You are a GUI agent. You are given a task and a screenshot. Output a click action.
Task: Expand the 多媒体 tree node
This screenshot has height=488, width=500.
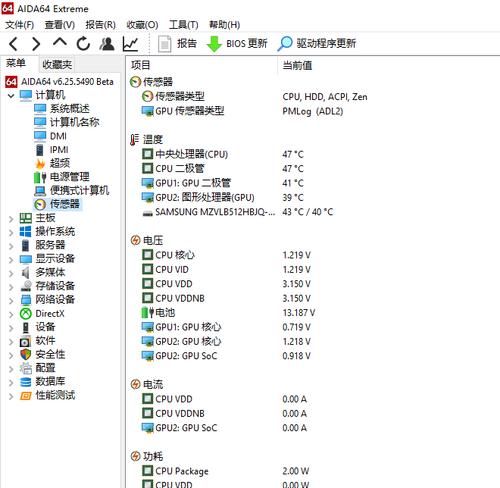(x=11, y=273)
